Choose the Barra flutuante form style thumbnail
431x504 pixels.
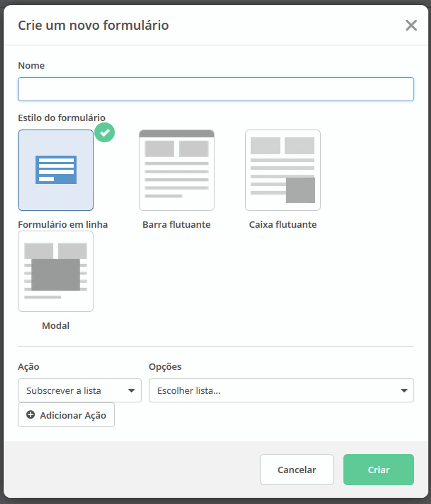coord(176,170)
